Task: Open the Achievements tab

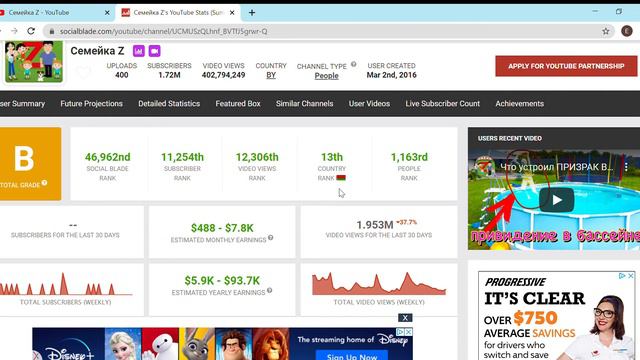Action: pos(520,104)
